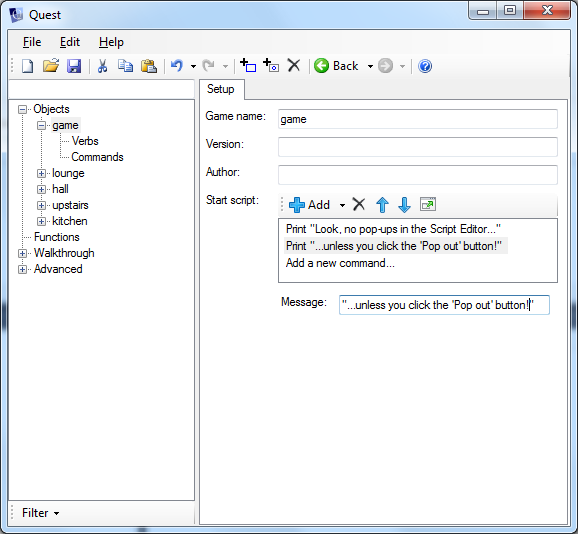The width and height of the screenshot is (578, 534).
Task: Expand the kitchen room node
Action: pos(41,221)
